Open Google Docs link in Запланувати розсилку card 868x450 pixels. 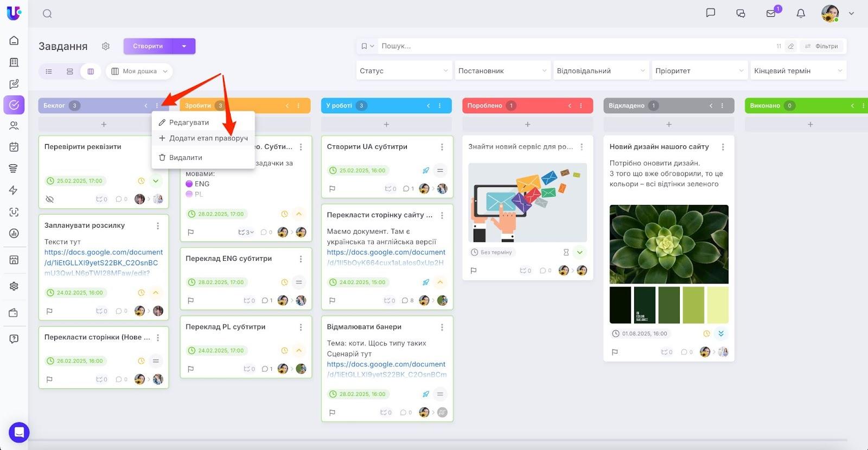104,262
